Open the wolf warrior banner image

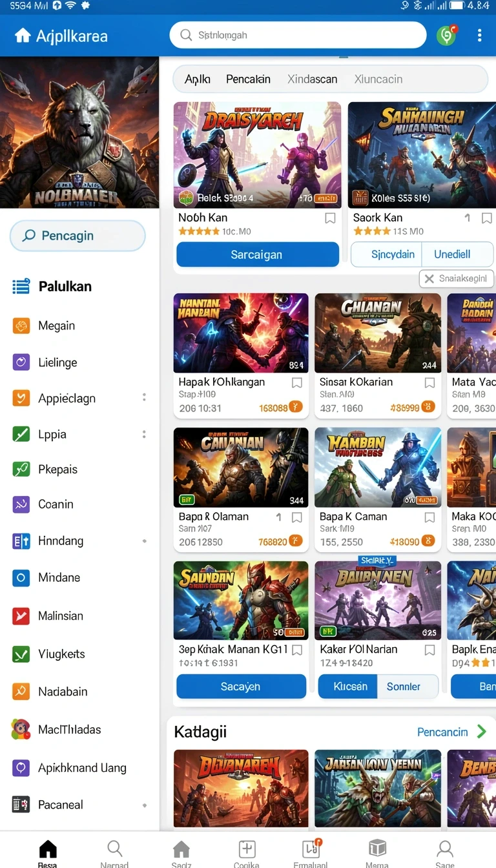tap(79, 132)
